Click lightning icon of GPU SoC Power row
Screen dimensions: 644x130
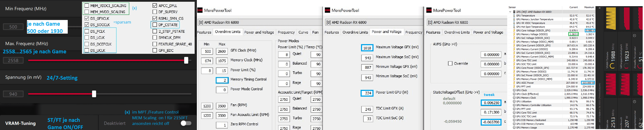(514, 75)
